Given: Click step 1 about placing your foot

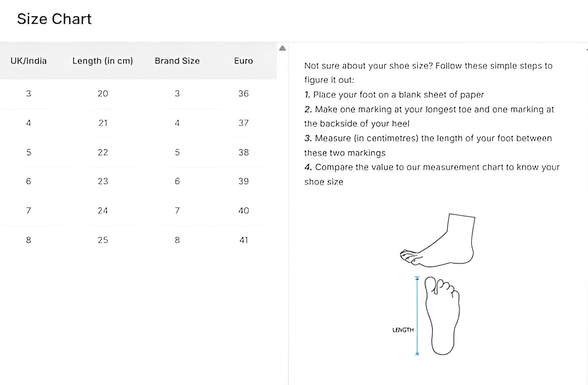Looking at the screenshot, I should pyautogui.click(x=394, y=95).
